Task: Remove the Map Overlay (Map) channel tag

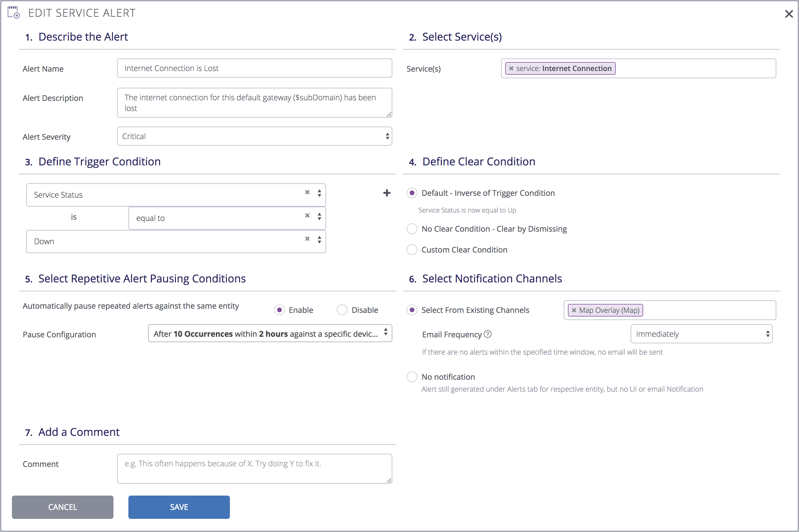Action: pos(574,310)
